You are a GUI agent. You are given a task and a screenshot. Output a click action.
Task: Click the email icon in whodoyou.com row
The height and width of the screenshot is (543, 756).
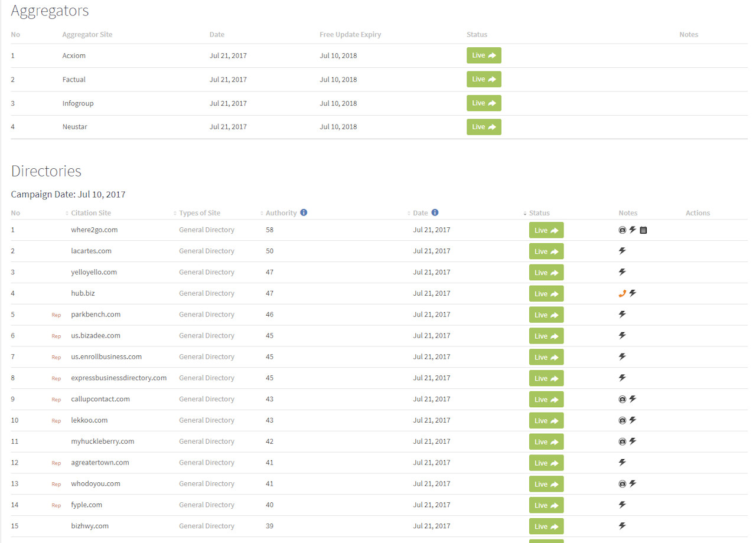click(x=622, y=484)
